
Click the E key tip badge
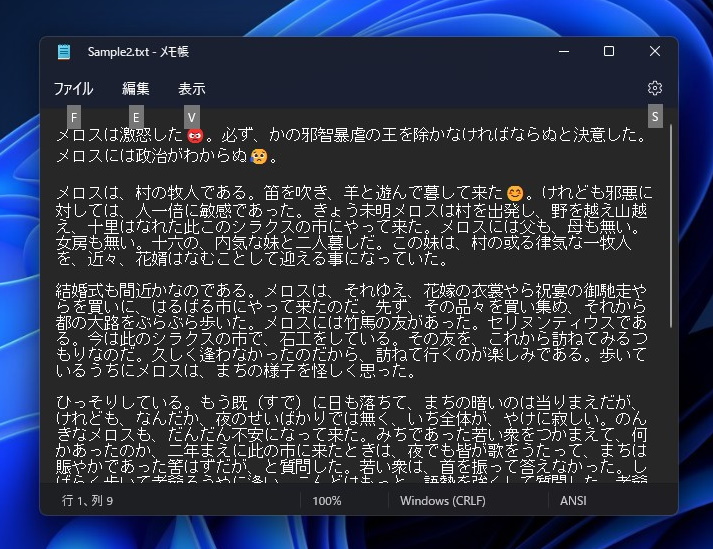(x=136, y=117)
